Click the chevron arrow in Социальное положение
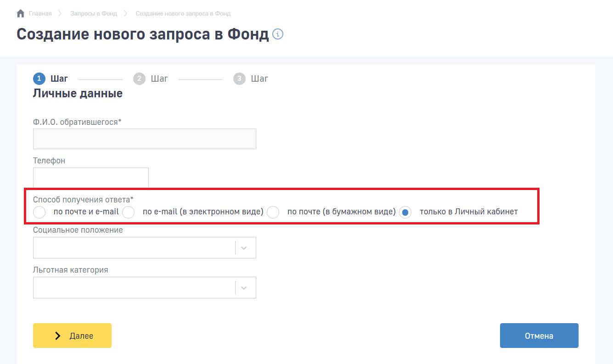This screenshot has width=613, height=364. tap(244, 248)
